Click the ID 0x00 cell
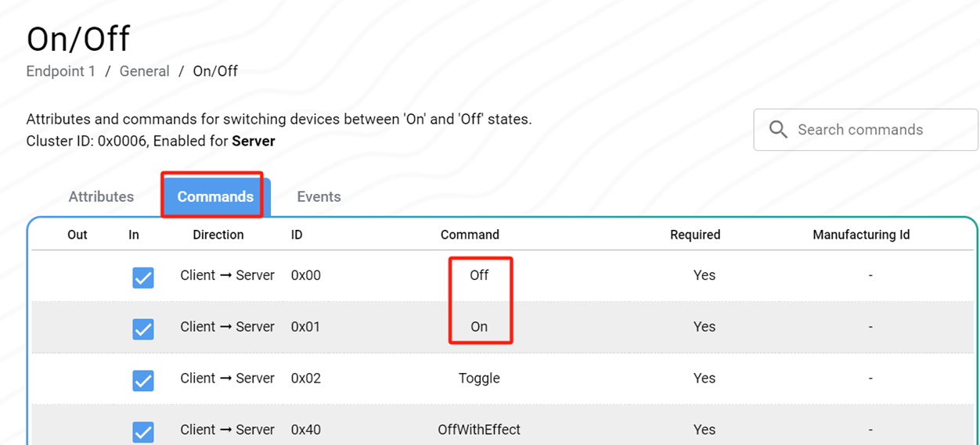 click(305, 275)
